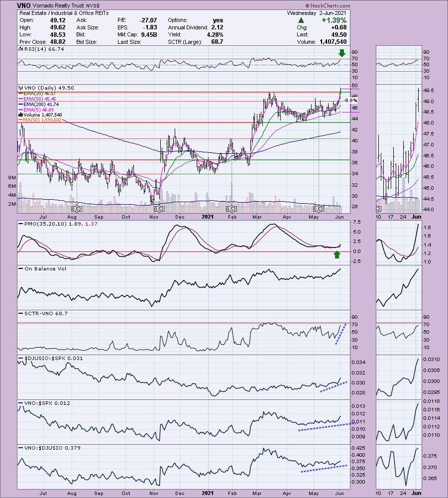The width and height of the screenshot is (448, 498).
Task: Click the bar icon beside the Volume legend
Action: click(x=21, y=115)
